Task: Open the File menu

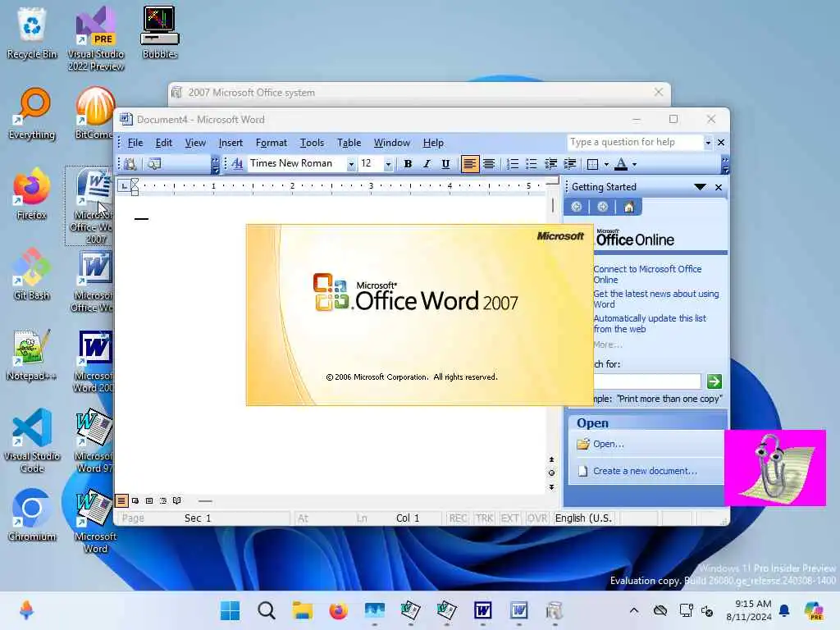Action: pos(135,143)
